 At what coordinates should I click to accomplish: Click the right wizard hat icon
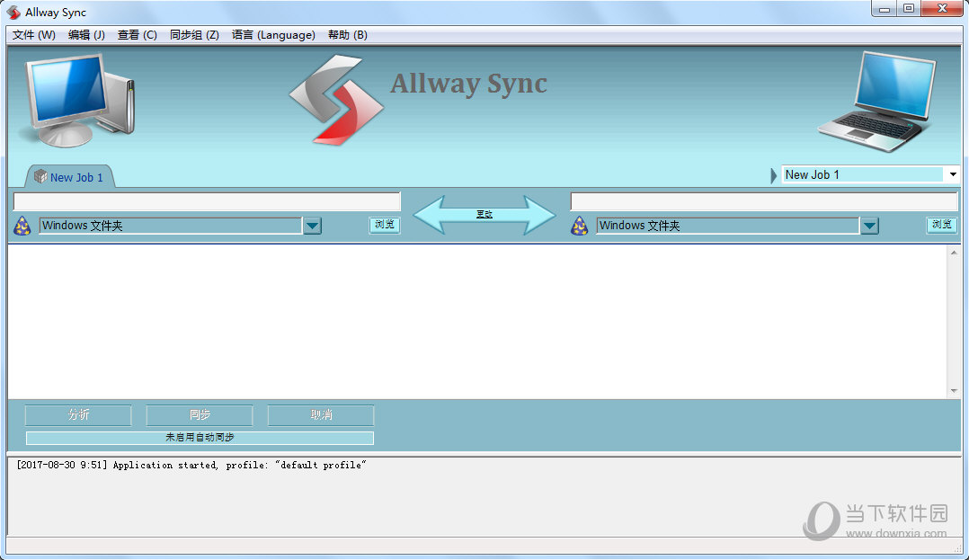580,226
